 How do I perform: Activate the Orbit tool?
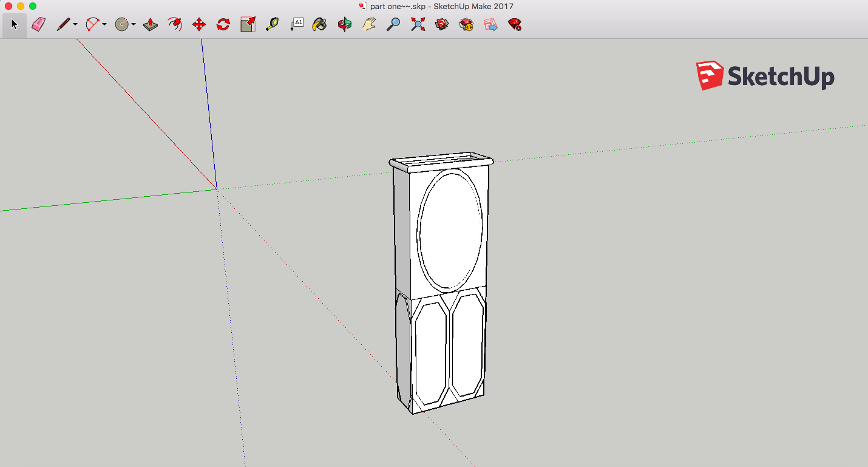(x=345, y=24)
